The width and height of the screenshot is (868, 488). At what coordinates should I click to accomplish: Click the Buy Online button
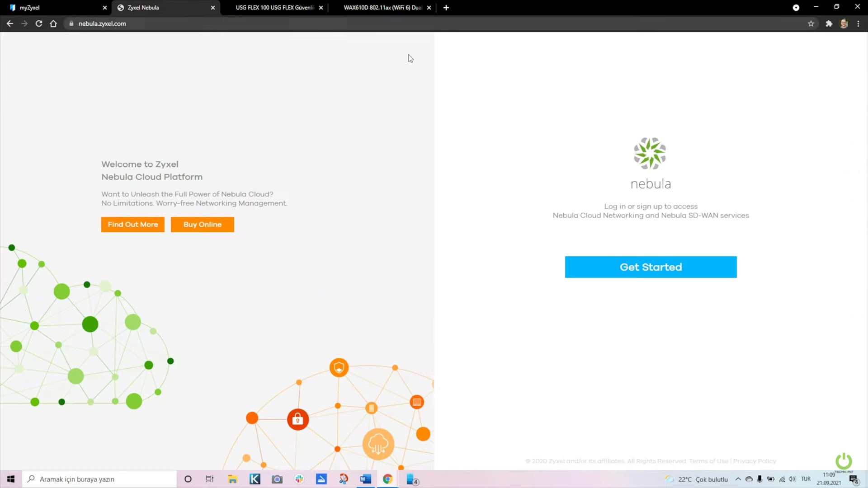click(202, 225)
